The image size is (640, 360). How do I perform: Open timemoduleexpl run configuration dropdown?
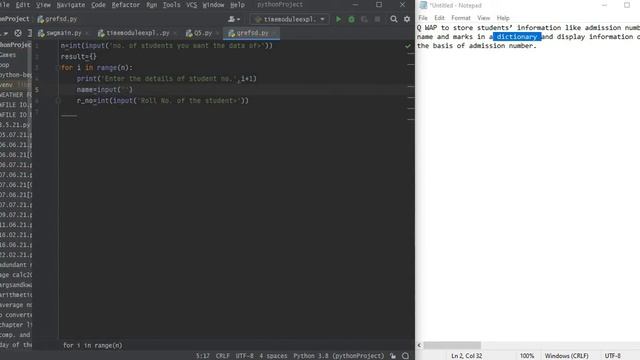[x=290, y=19]
